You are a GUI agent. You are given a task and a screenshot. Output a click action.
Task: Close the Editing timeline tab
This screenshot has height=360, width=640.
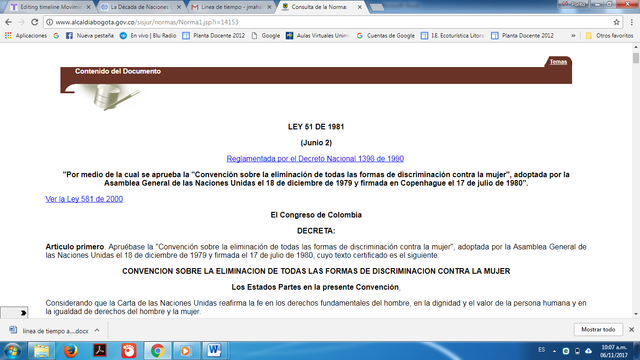[88, 7]
